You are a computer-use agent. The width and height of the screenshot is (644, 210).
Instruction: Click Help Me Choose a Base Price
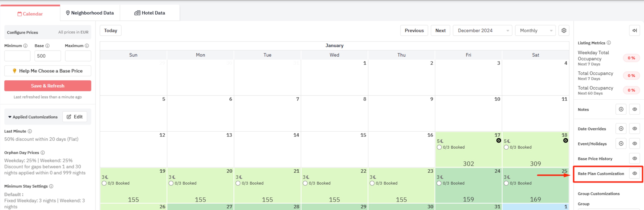48,71
